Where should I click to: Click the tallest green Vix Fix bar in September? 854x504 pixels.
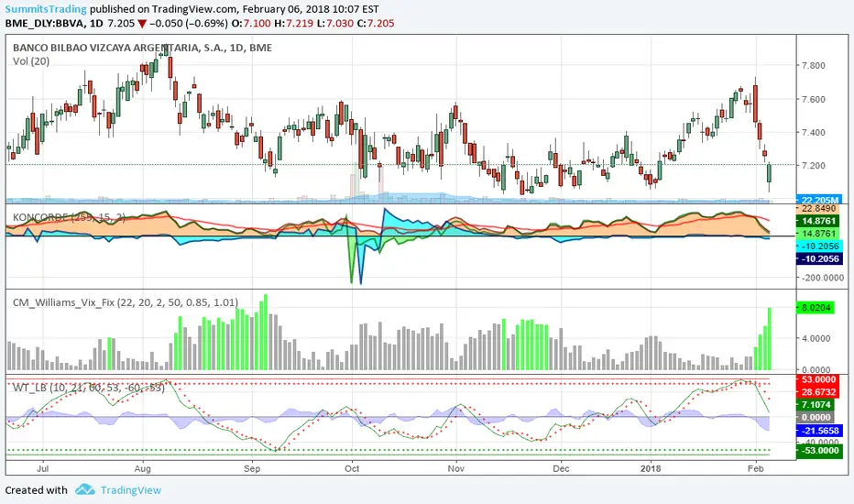[x=265, y=333]
